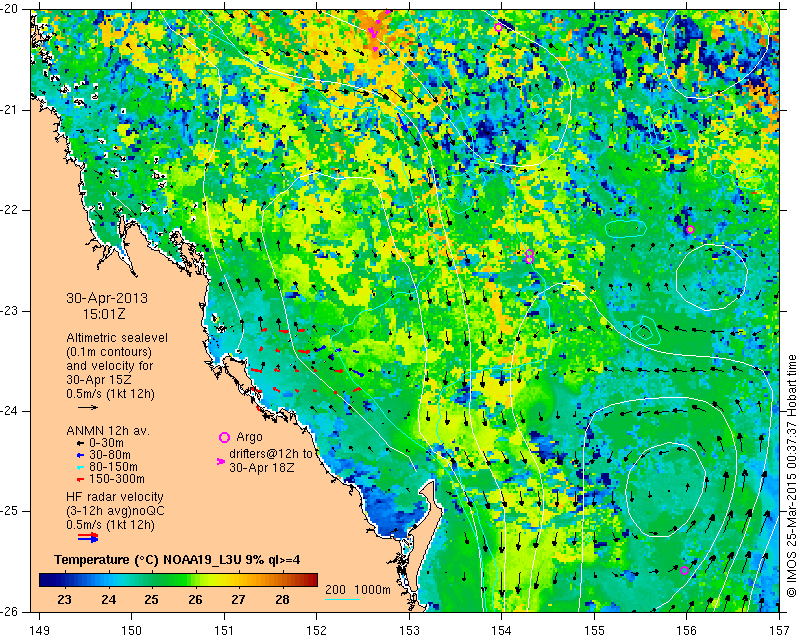Image resolution: width=800 pixels, height=640 pixels.
Task: Click the magenta drifter track near 20°S 152.6°E
Action: coord(374,32)
